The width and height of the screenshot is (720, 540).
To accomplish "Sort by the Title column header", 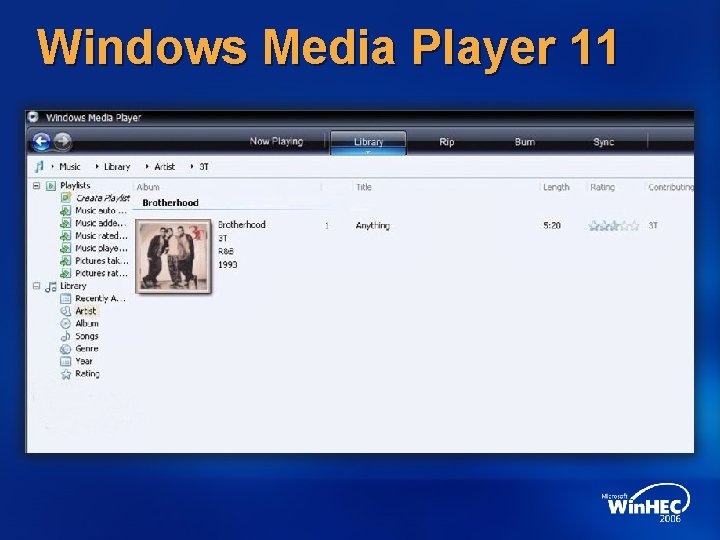I will coord(364,187).
